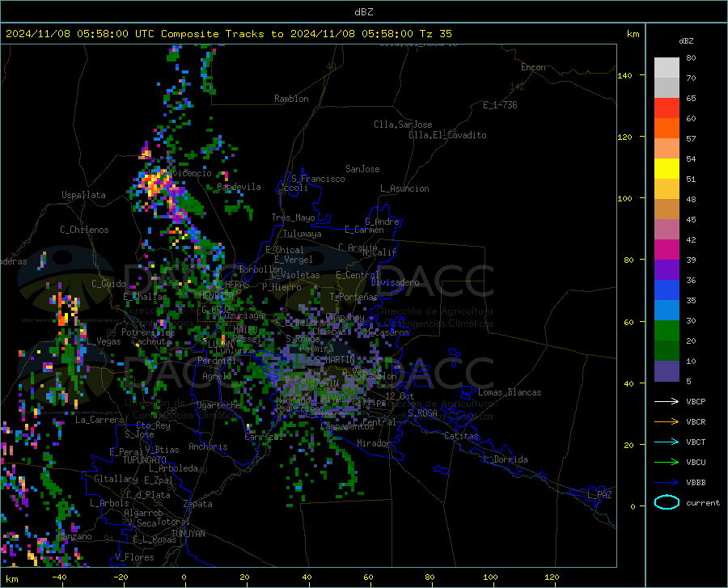The height and width of the screenshot is (588, 728).
Task: Click the 'E_1-736' map label
Action: (x=500, y=105)
